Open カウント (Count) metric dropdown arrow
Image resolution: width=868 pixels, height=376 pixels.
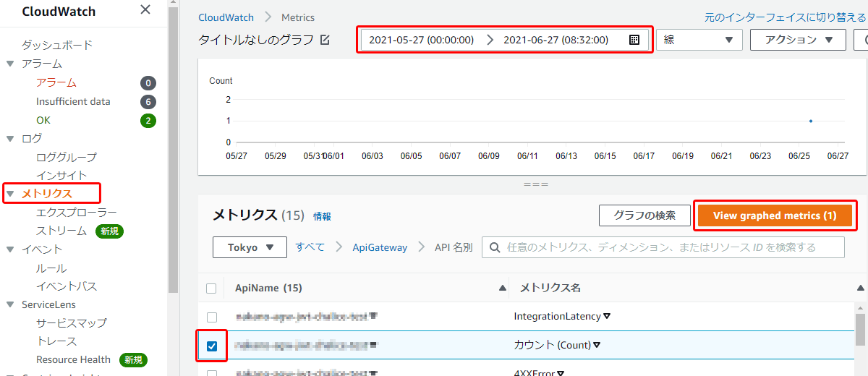point(597,345)
